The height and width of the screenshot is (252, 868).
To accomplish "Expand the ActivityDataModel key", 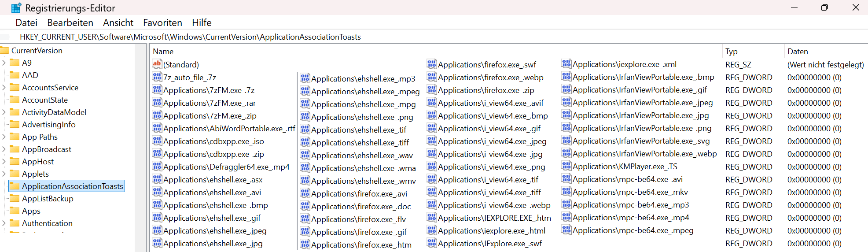I will pos(4,112).
